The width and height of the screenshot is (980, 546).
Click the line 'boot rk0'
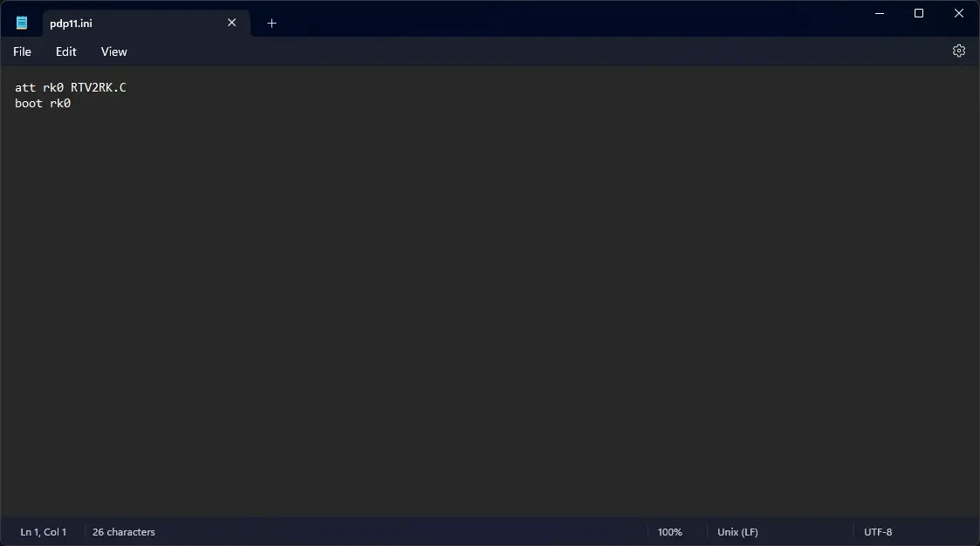[x=43, y=104]
